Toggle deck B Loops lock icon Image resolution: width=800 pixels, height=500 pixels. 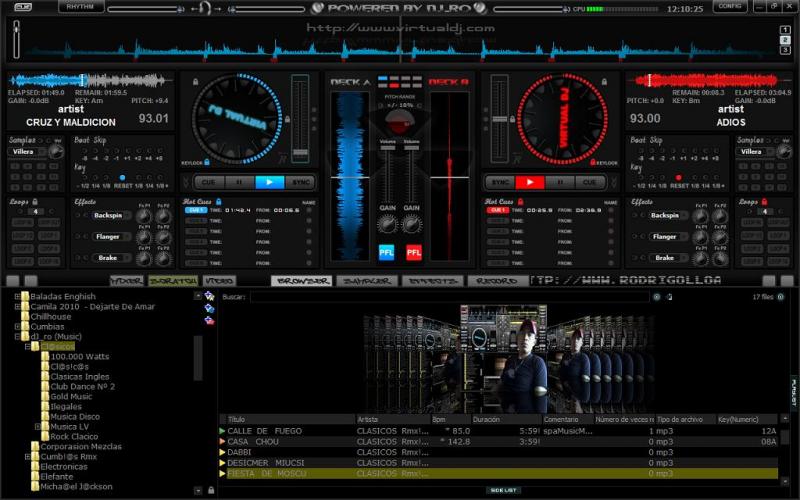(764, 202)
